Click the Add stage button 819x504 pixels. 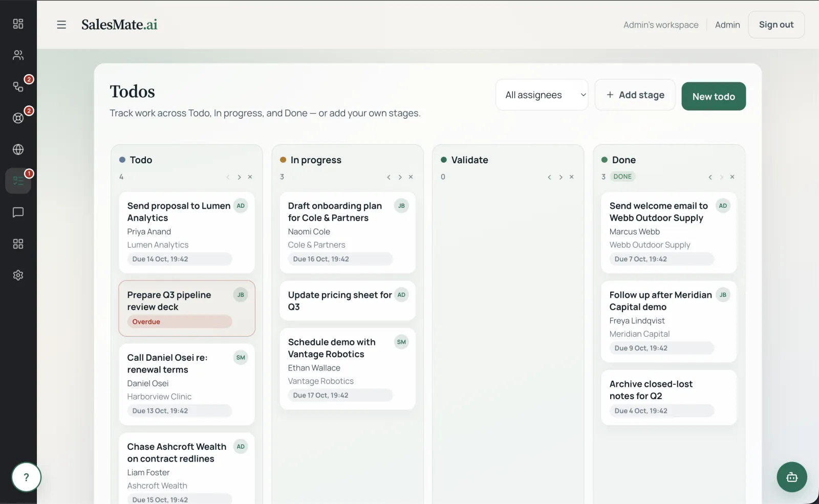click(x=635, y=95)
